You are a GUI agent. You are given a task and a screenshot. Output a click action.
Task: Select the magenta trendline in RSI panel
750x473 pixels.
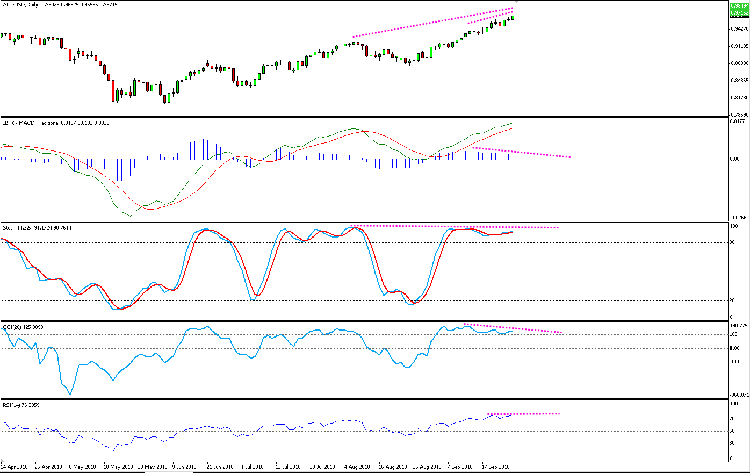coord(523,414)
